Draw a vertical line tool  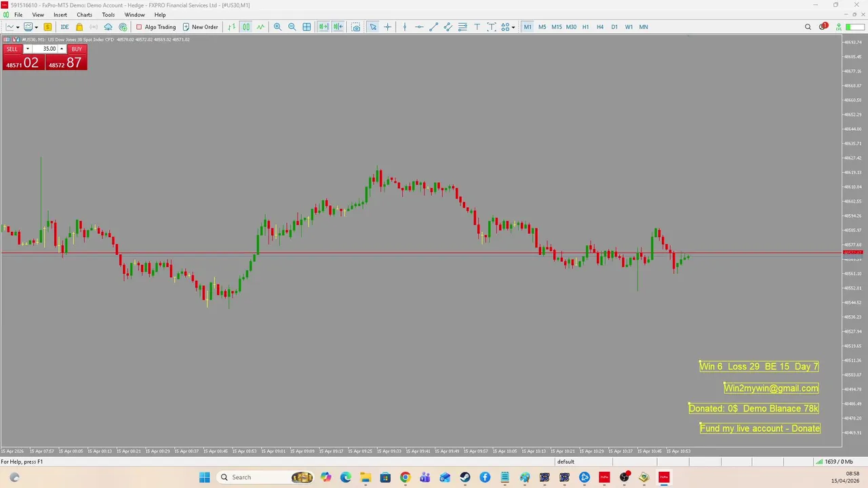click(405, 27)
